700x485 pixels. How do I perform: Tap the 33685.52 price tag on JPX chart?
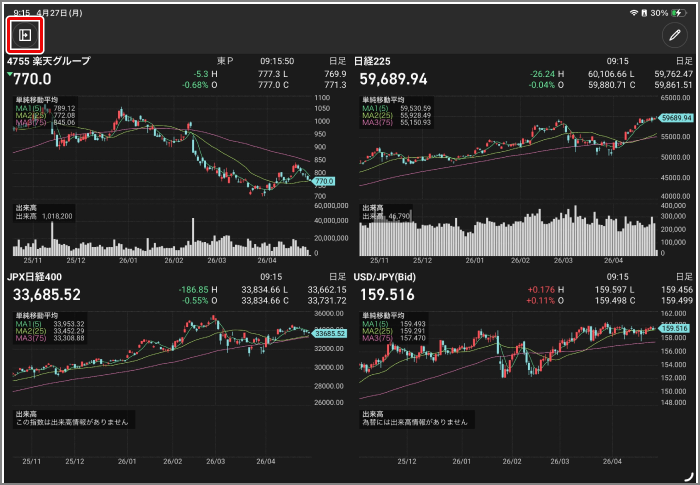point(328,333)
